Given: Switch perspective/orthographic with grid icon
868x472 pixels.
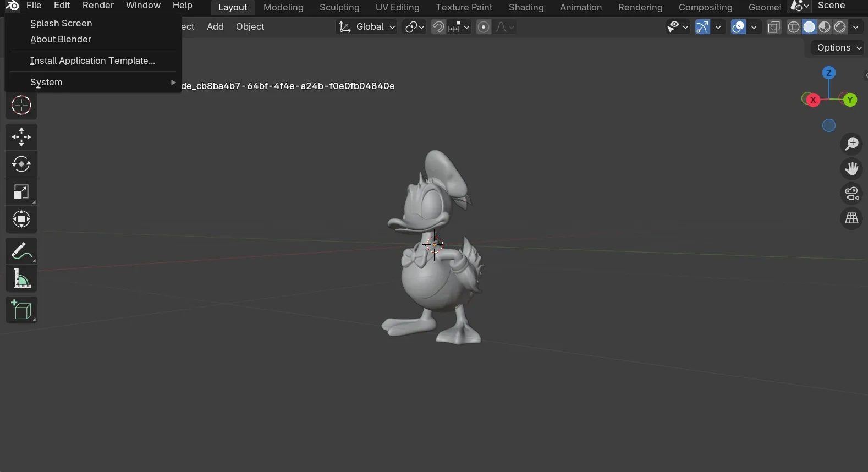Looking at the screenshot, I should click(x=851, y=218).
